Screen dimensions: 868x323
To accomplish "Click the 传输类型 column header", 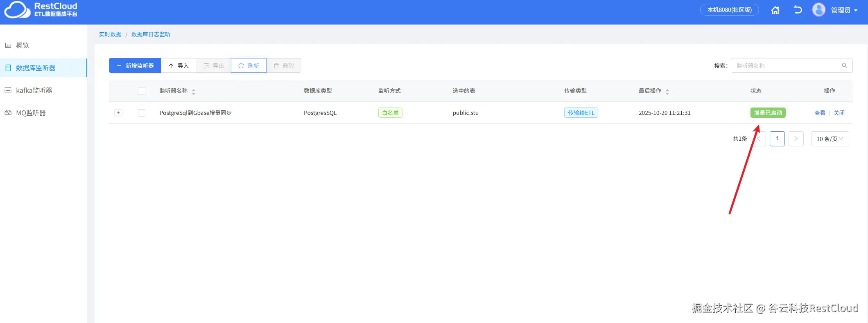I will [575, 91].
